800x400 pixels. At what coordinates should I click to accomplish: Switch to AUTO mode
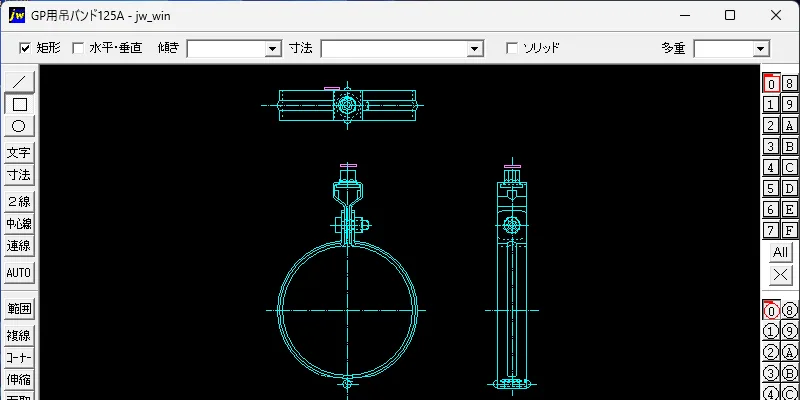[x=19, y=272]
